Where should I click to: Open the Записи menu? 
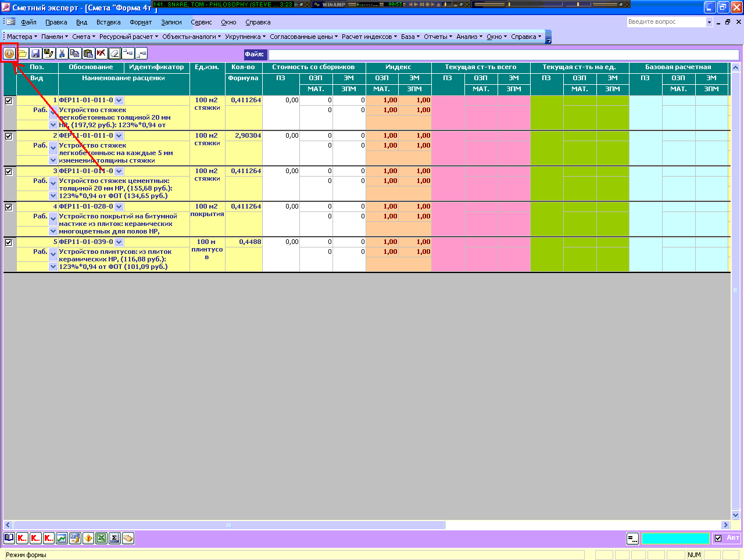171,22
